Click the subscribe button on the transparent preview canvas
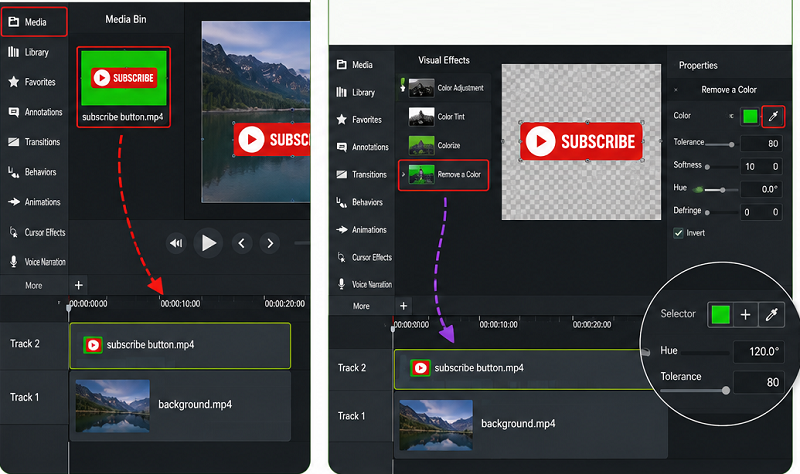800x474 pixels. pos(581,141)
